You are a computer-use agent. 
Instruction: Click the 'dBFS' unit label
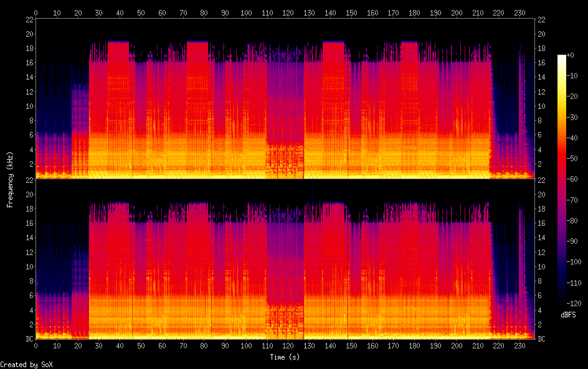coord(568,315)
